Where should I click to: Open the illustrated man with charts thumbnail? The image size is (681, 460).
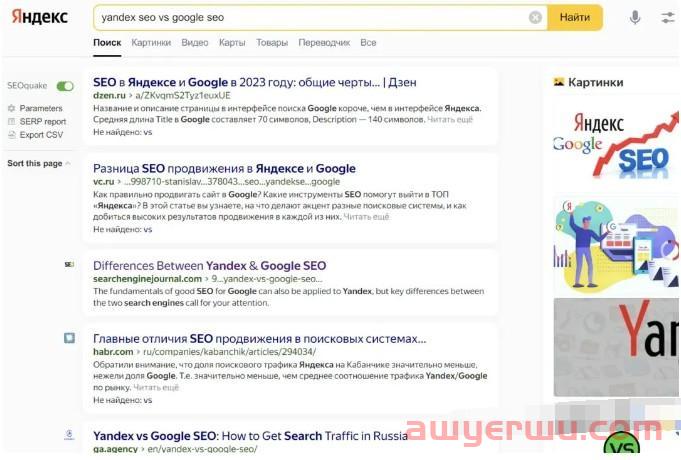616,245
